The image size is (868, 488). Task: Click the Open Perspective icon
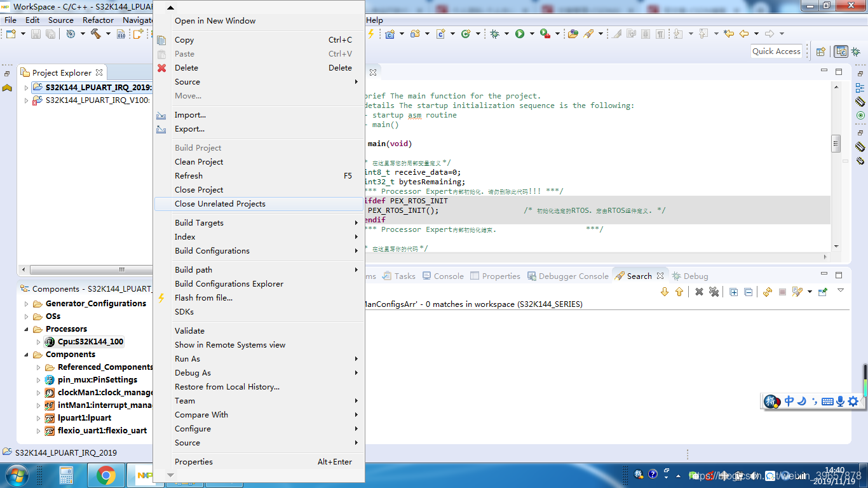tap(820, 51)
